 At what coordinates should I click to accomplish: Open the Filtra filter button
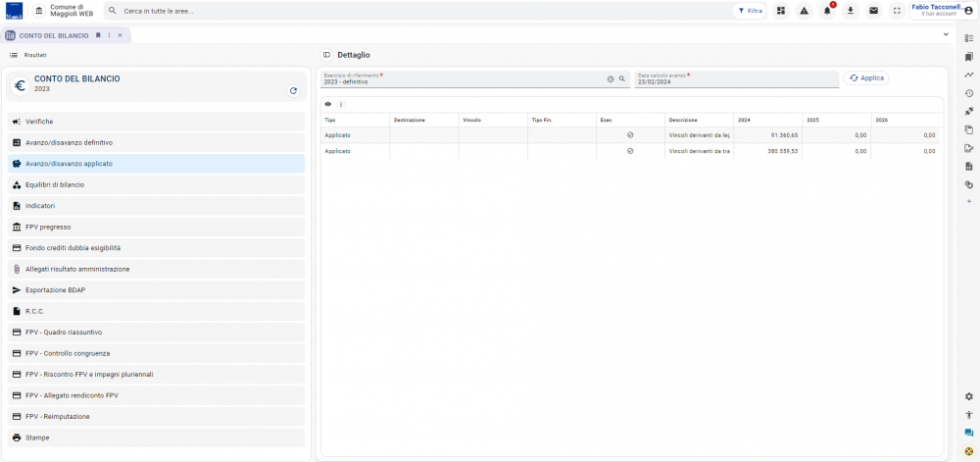pyautogui.click(x=751, y=11)
